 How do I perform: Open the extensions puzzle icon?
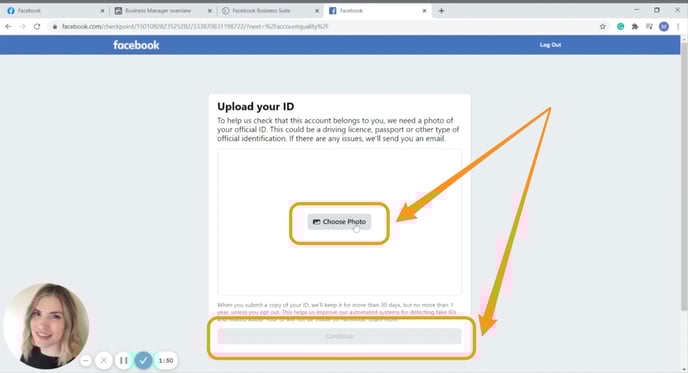pos(635,27)
